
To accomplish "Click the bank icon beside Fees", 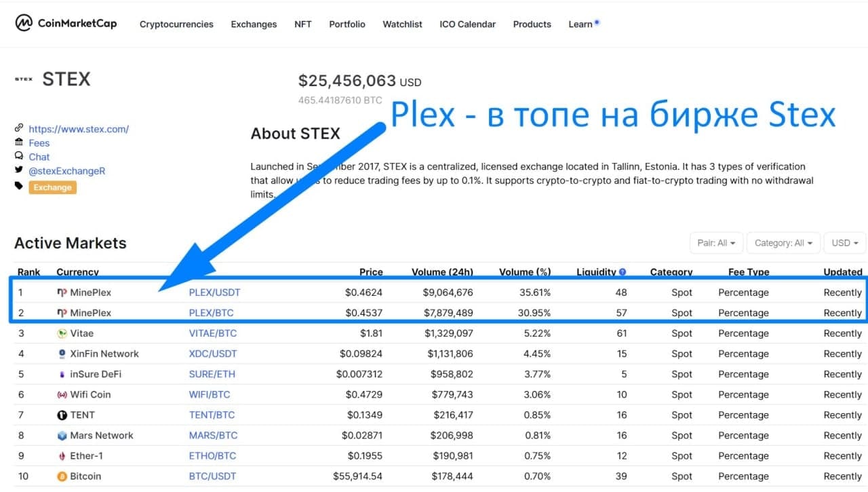I will click(x=19, y=143).
